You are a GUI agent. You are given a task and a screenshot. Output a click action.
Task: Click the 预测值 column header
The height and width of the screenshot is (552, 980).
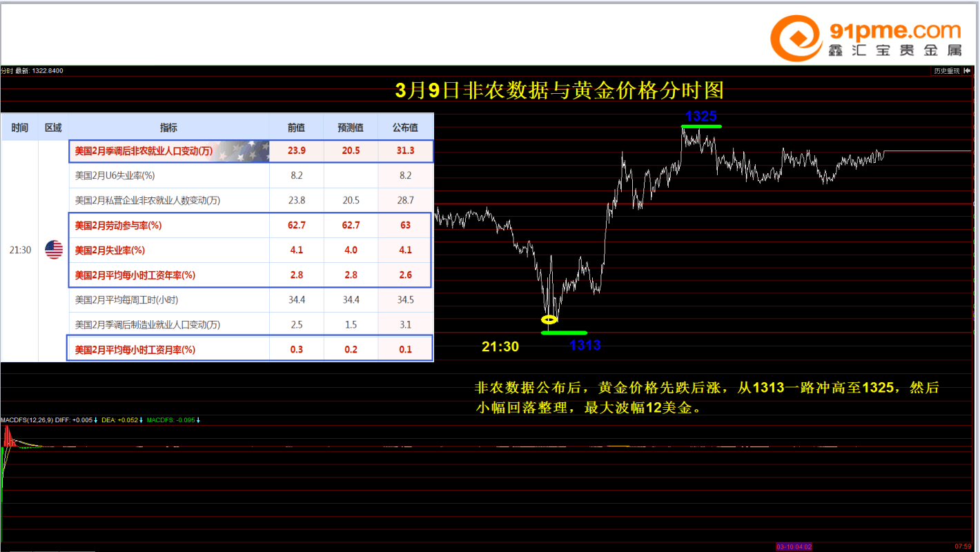pyautogui.click(x=351, y=128)
